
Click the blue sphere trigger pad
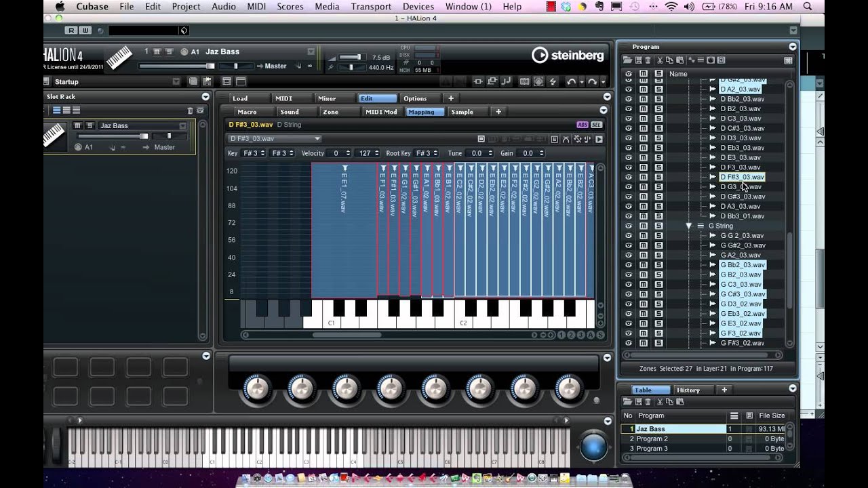coord(593,447)
